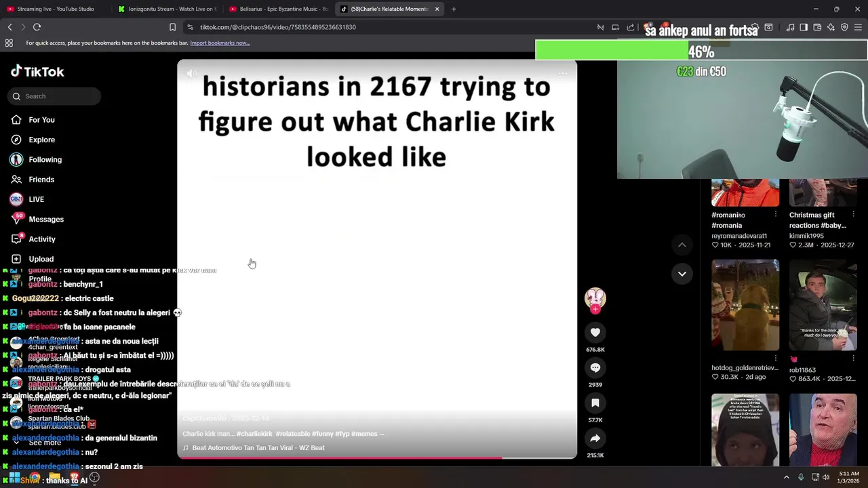Open the #romania red jacket thumbnail
Image resolution: width=868 pixels, height=488 pixels.
(745, 192)
